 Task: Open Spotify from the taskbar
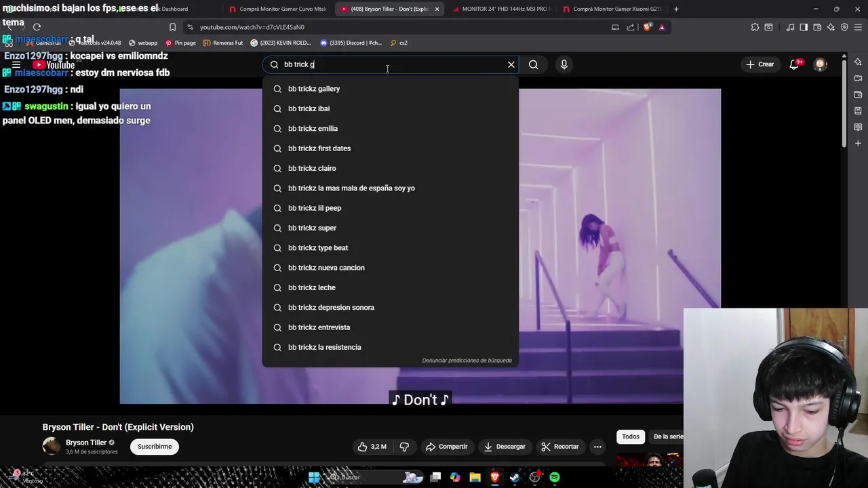coord(555,477)
